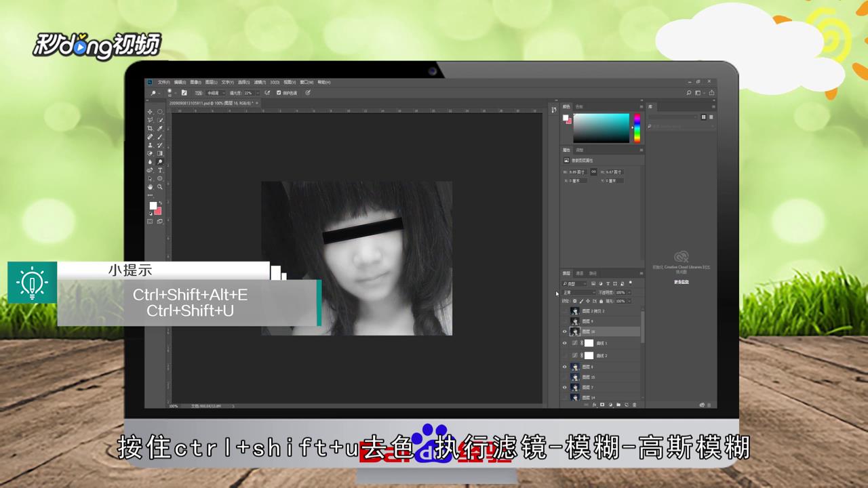Image resolution: width=868 pixels, height=488 pixels.
Task: Open the search icon in top-right options bar
Action: click(689, 93)
